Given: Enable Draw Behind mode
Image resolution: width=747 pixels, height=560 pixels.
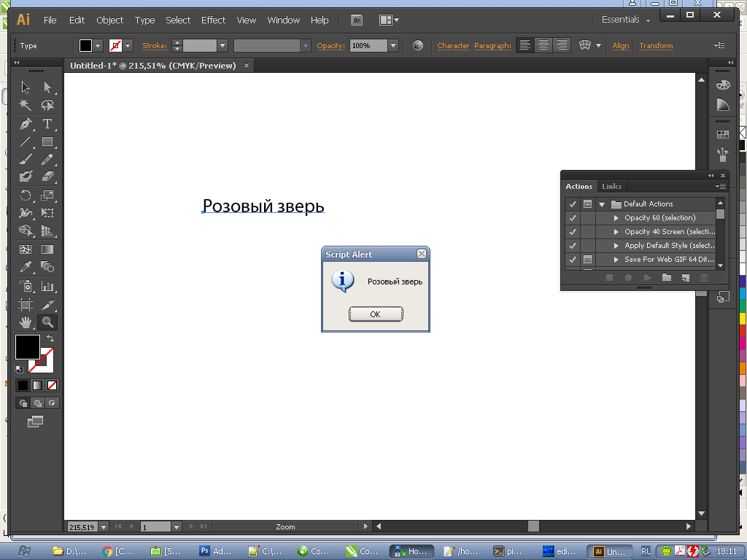Looking at the screenshot, I should (38, 402).
